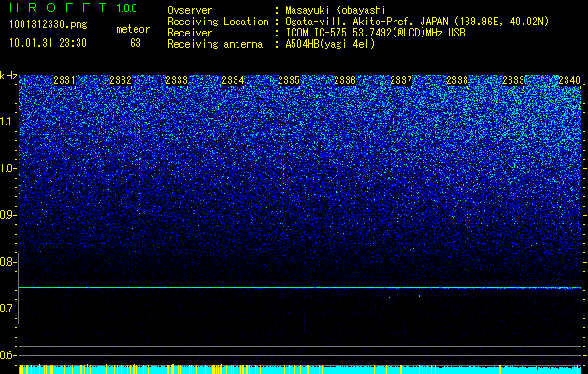The image size is (588, 374).
Task: Click the Receiver label
Action: pos(190,33)
